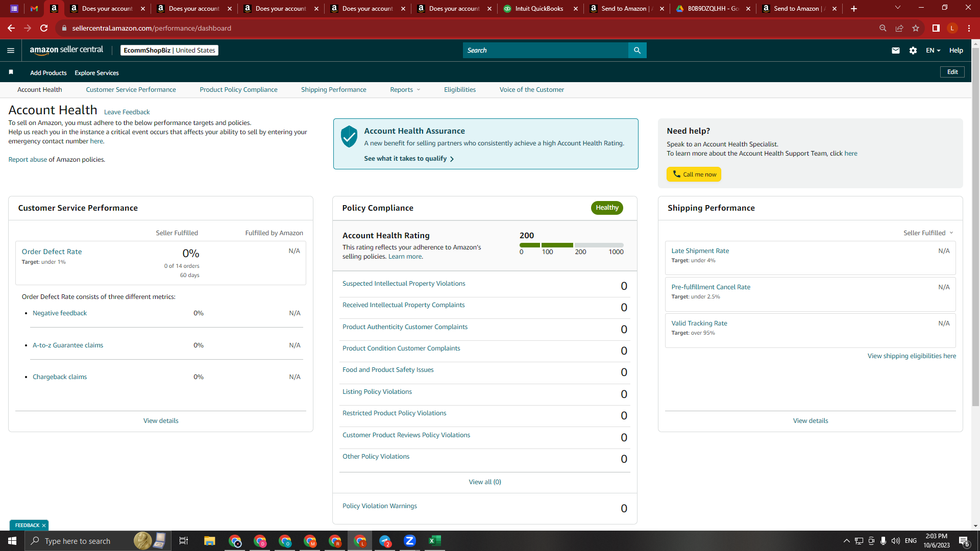Switch to the B0B9DZQLHH Google Drive tab
This screenshot has height=551, width=980.
[x=713, y=9]
